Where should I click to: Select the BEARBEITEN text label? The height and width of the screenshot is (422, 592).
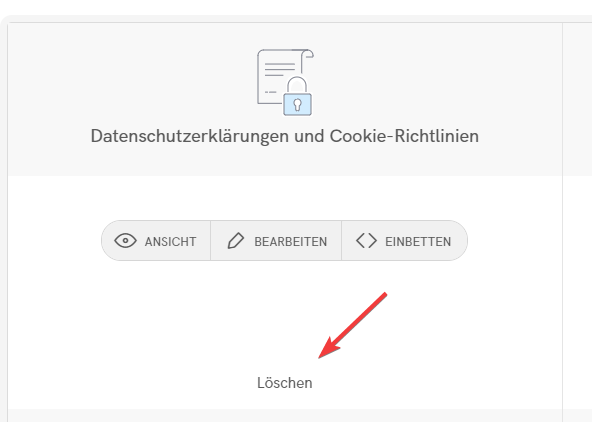[x=290, y=242]
